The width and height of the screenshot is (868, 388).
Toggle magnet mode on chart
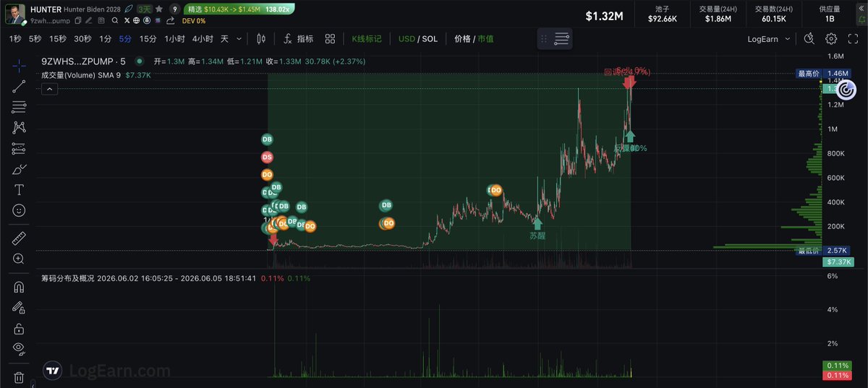point(19,286)
